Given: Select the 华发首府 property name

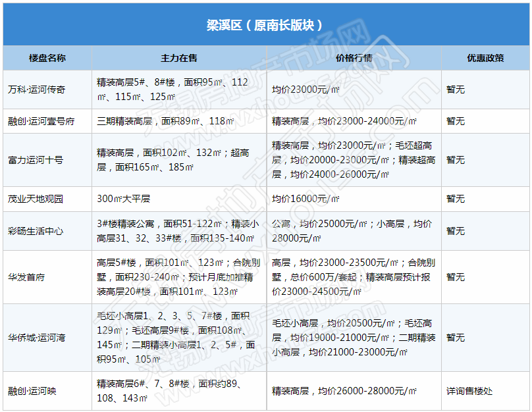Looking at the screenshot, I should click(26, 277).
